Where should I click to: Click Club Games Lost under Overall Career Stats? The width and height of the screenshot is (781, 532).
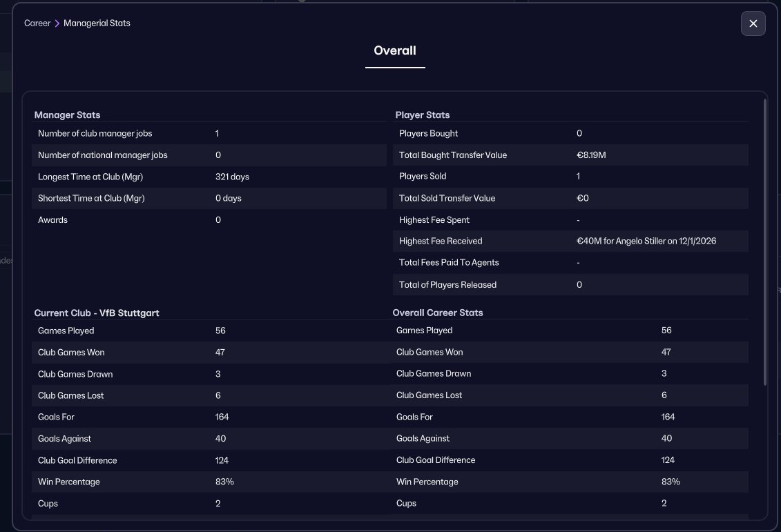click(x=429, y=395)
